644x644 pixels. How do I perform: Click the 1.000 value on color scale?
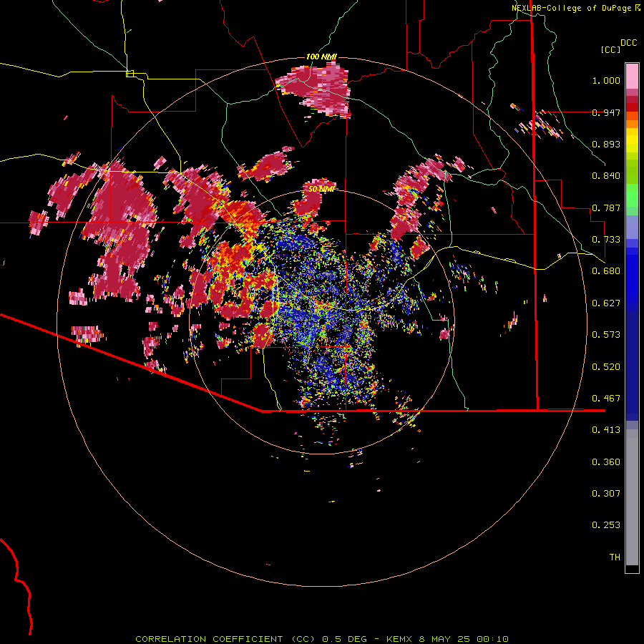[x=606, y=80]
